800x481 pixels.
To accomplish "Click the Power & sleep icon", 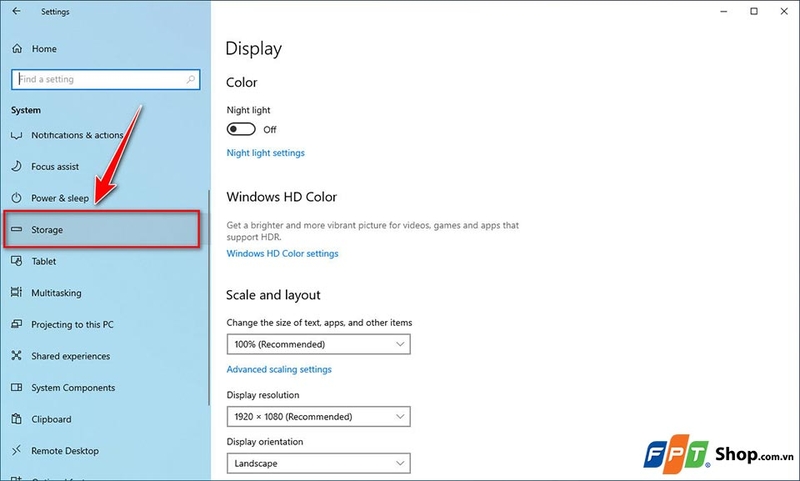I will (x=16, y=198).
